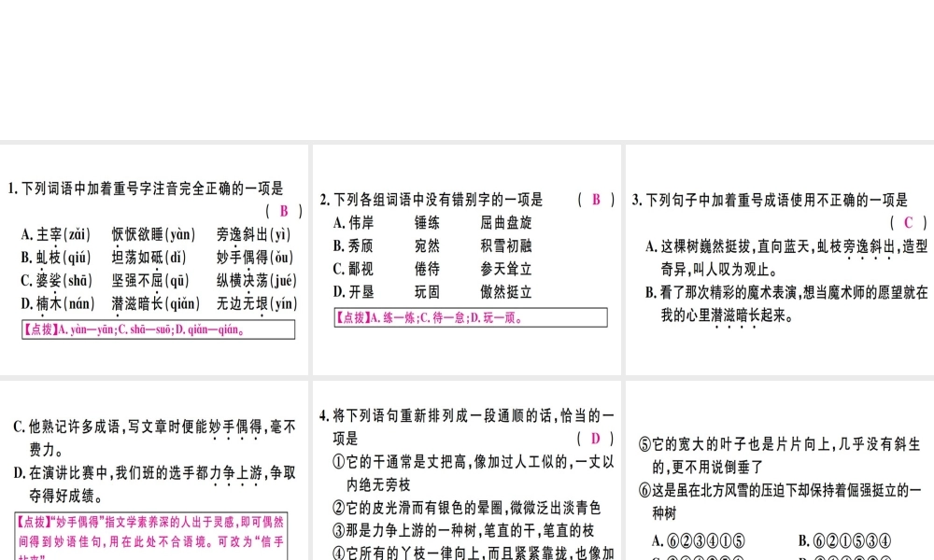Click the pink answer B of question 1
The width and height of the screenshot is (934, 560).
point(284,211)
